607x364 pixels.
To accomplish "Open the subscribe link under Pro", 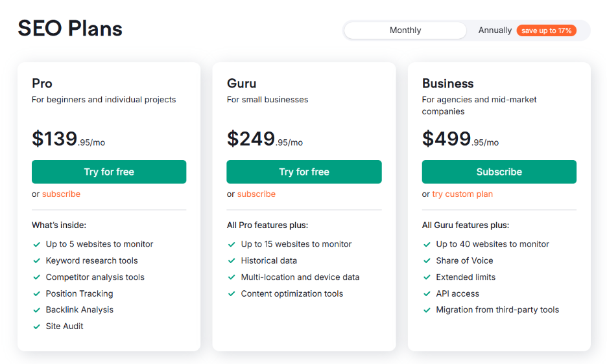I will pyautogui.click(x=62, y=194).
